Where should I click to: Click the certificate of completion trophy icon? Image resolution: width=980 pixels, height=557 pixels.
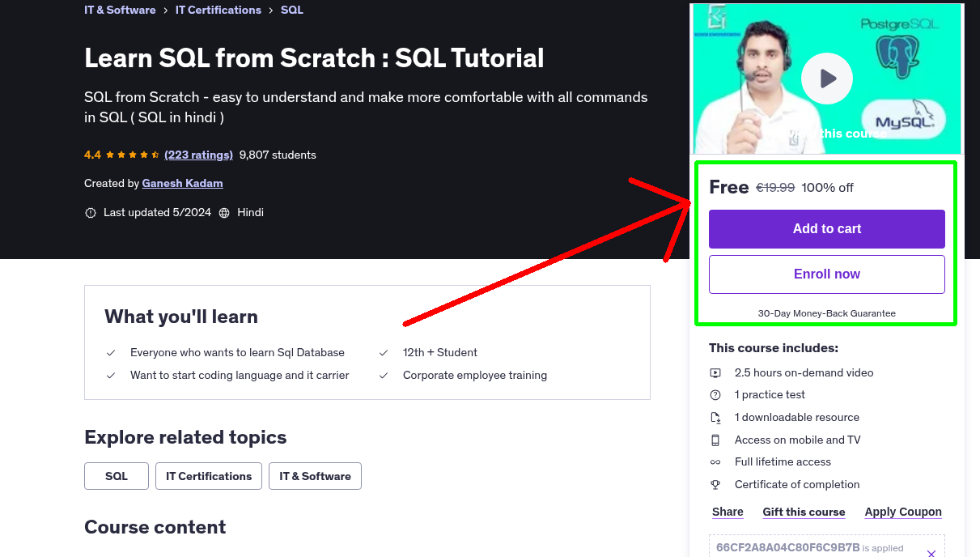pyautogui.click(x=715, y=484)
